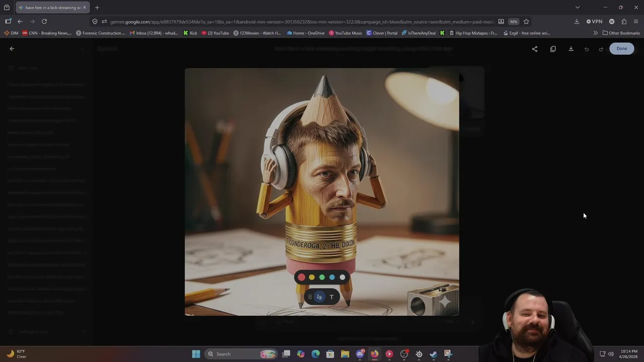Click the 90% zoom level indicator
Image resolution: width=644 pixels, height=362 pixels.
tap(513, 22)
